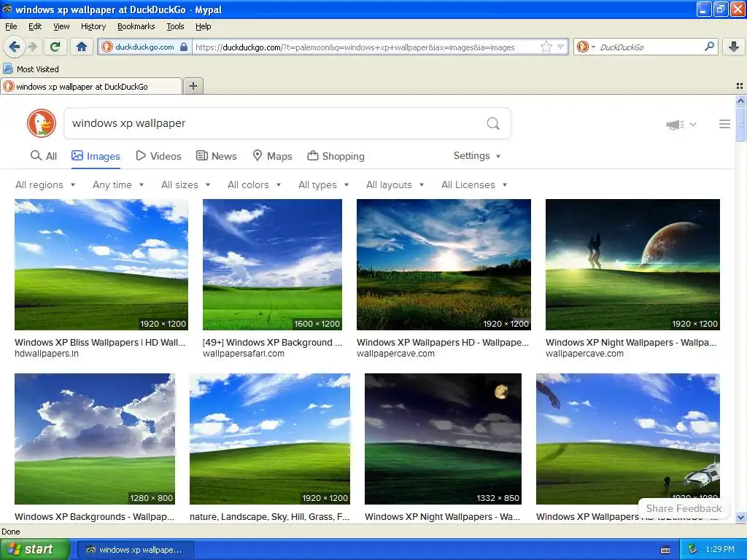Open Windows XP Backgrounds result title

[94, 517]
